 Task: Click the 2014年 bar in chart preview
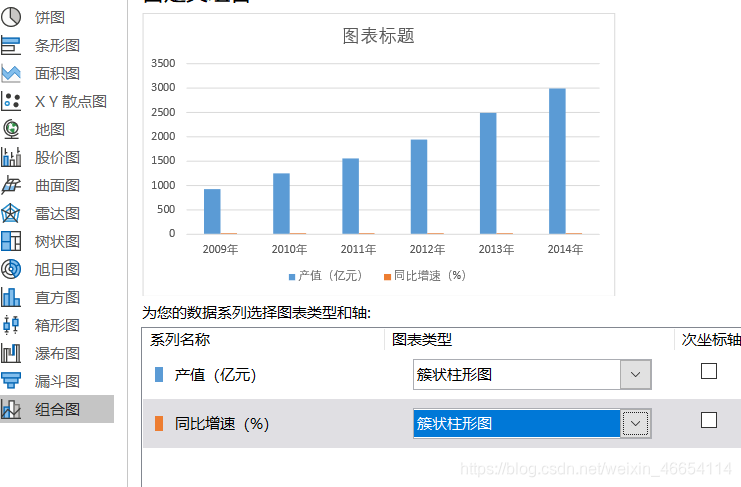point(557,161)
